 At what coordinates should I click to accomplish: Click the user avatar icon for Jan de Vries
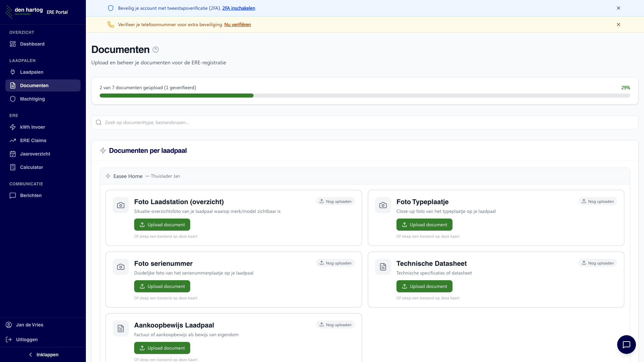[x=9, y=325]
